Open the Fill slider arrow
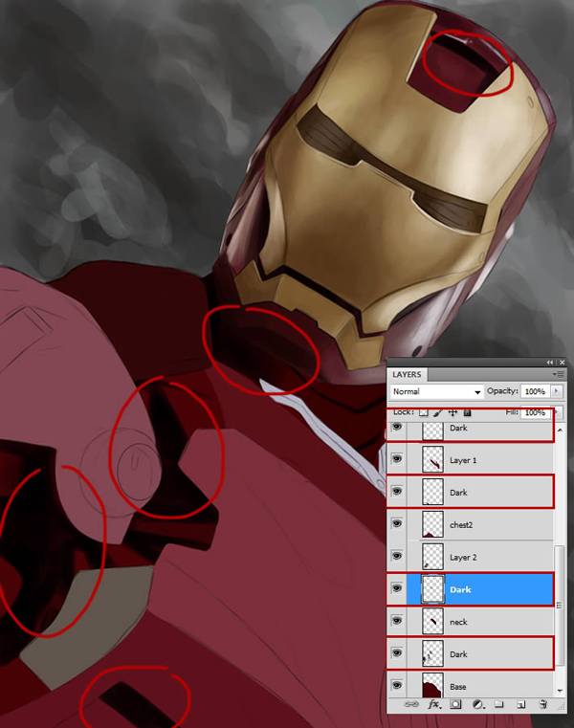Viewport: 574px width, 728px height. (558, 412)
